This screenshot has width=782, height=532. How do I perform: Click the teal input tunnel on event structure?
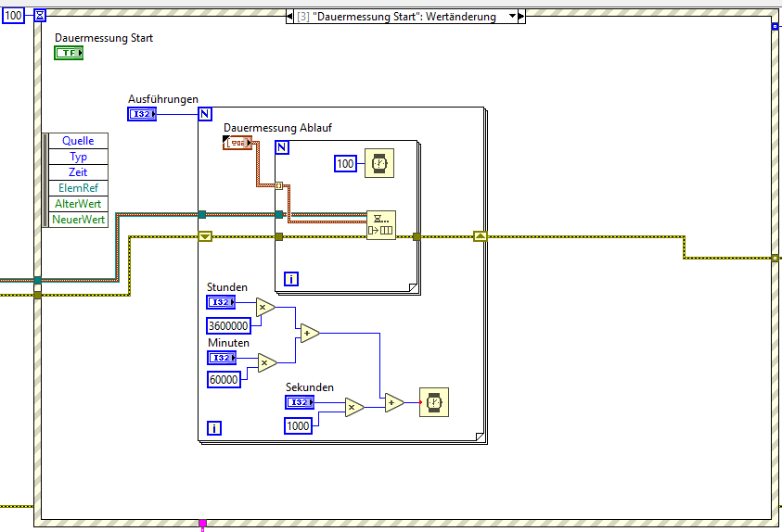[x=37, y=281]
